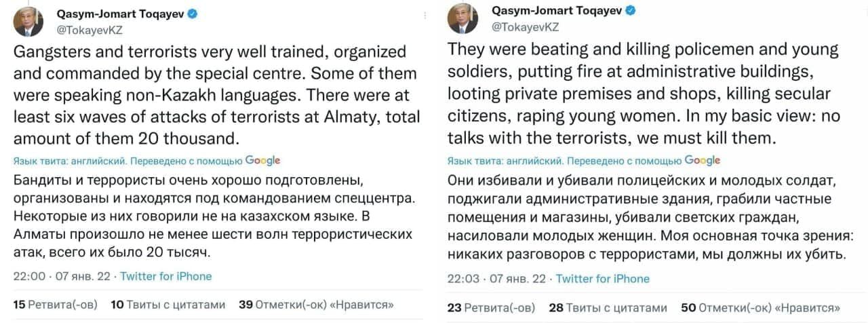View the 23 Ретвита(-ов) list
The image size is (868, 323).
[x=492, y=307]
